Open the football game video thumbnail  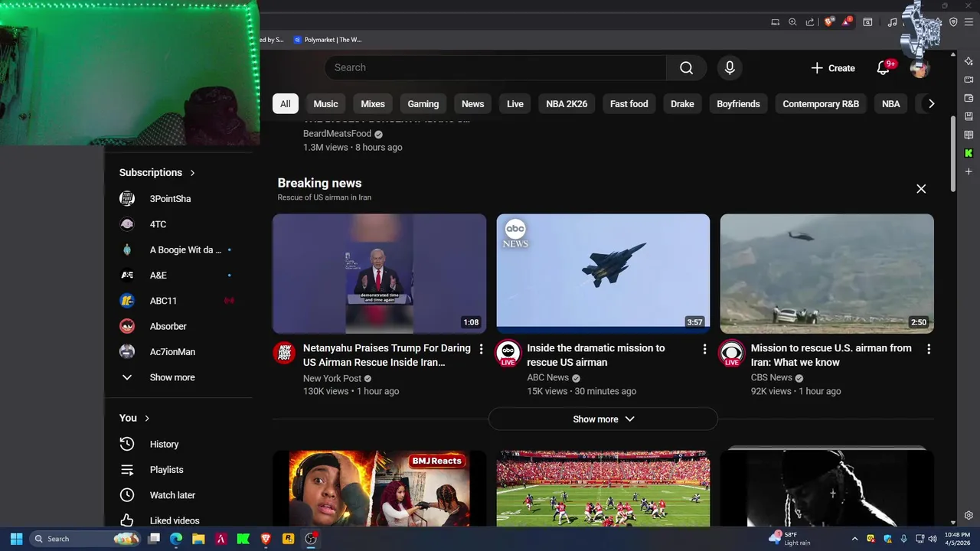(x=603, y=488)
